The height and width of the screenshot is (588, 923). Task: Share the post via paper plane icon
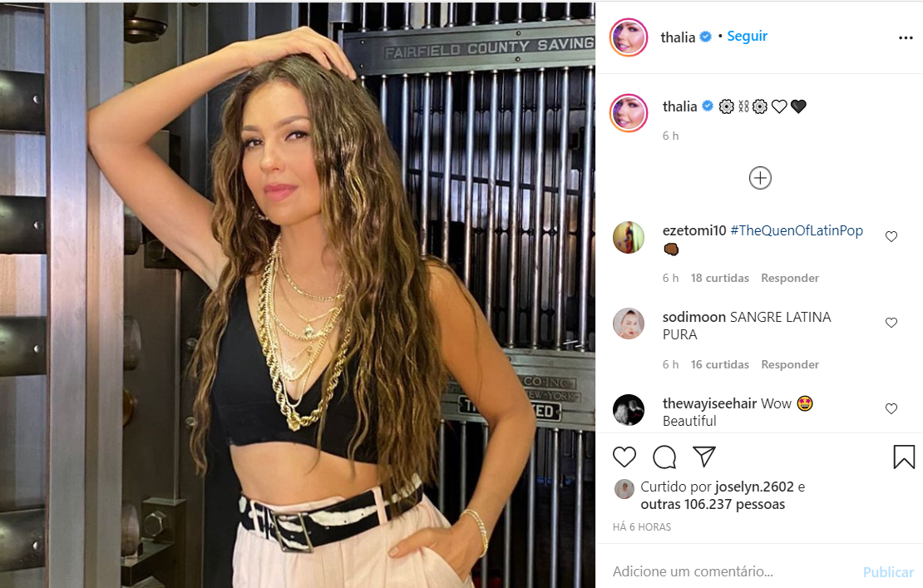coord(704,456)
